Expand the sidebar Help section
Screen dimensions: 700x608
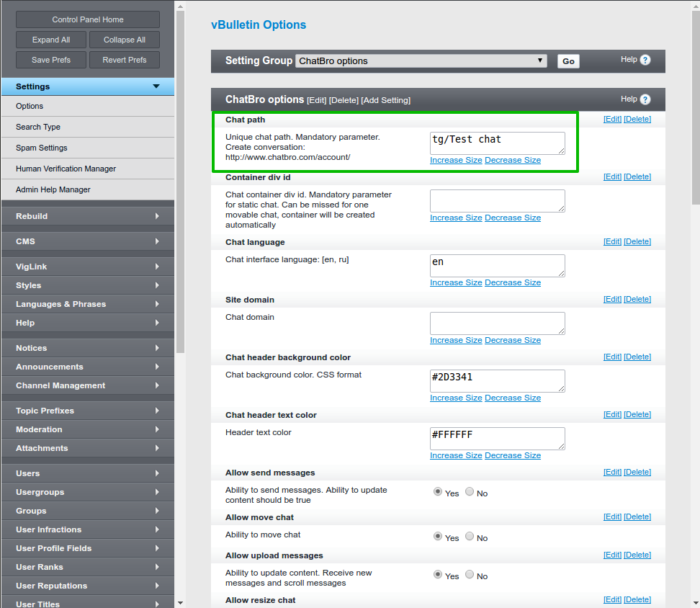pyautogui.click(x=88, y=323)
